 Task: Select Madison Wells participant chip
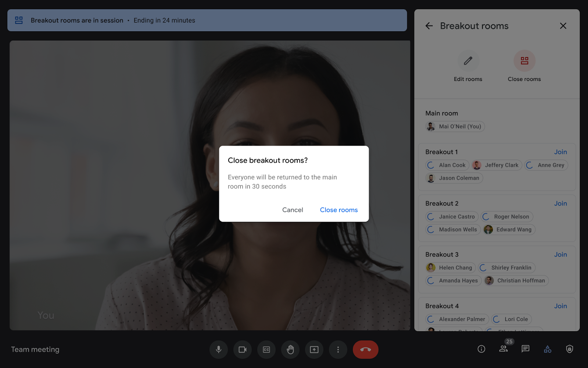click(453, 230)
